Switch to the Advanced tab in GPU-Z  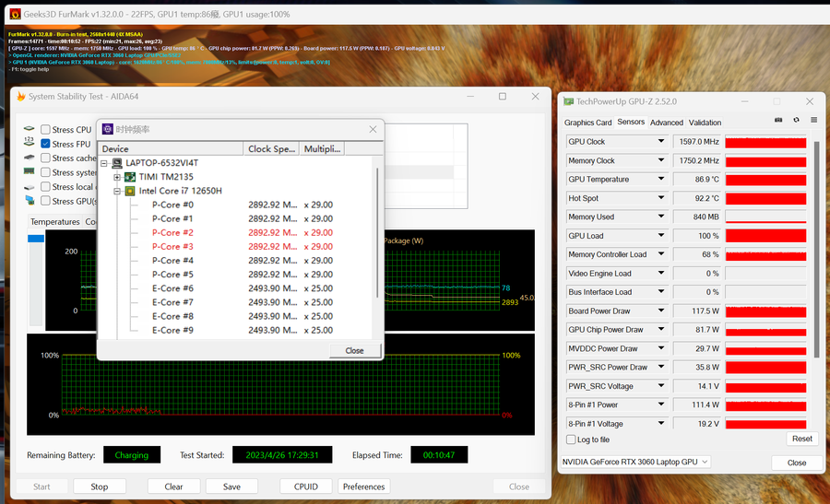click(x=666, y=123)
